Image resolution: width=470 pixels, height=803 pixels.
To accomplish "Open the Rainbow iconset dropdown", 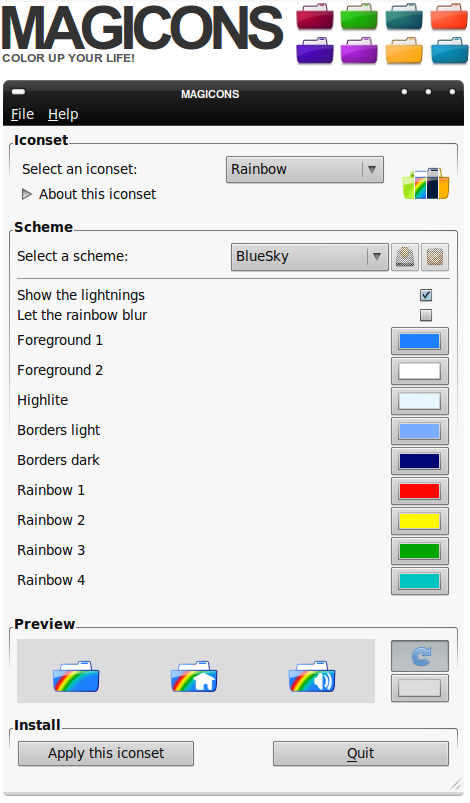I will [305, 170].
